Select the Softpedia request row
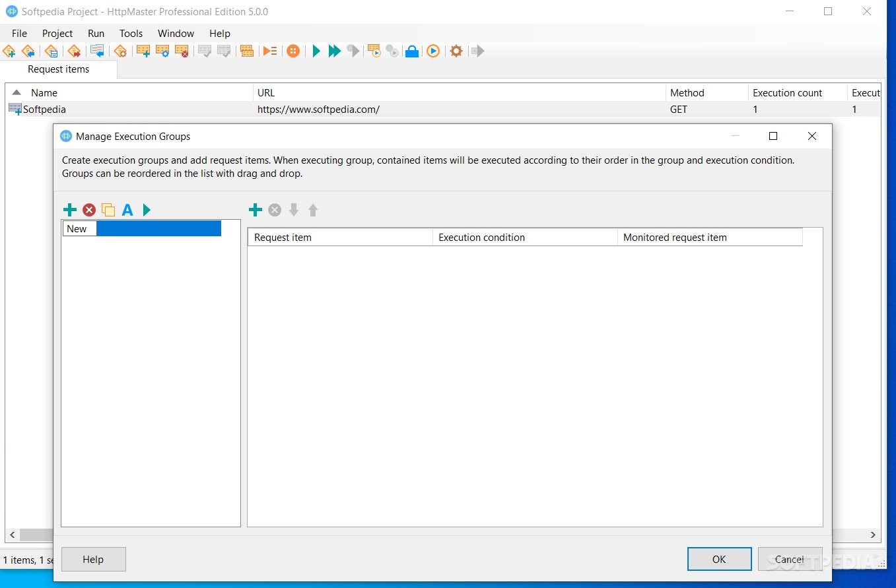This screenshot has height=588, width=896. (442, 110)
